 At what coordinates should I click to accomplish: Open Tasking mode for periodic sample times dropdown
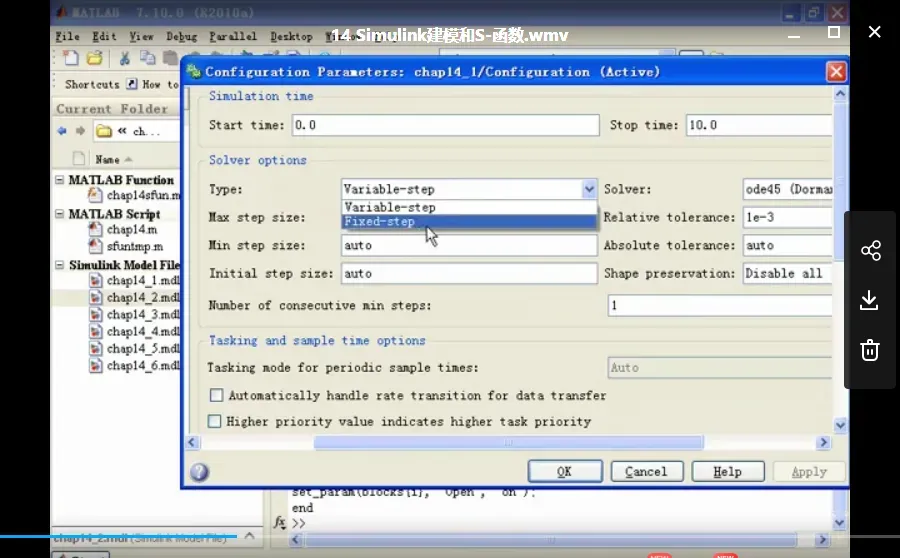[x=719, y=367]
